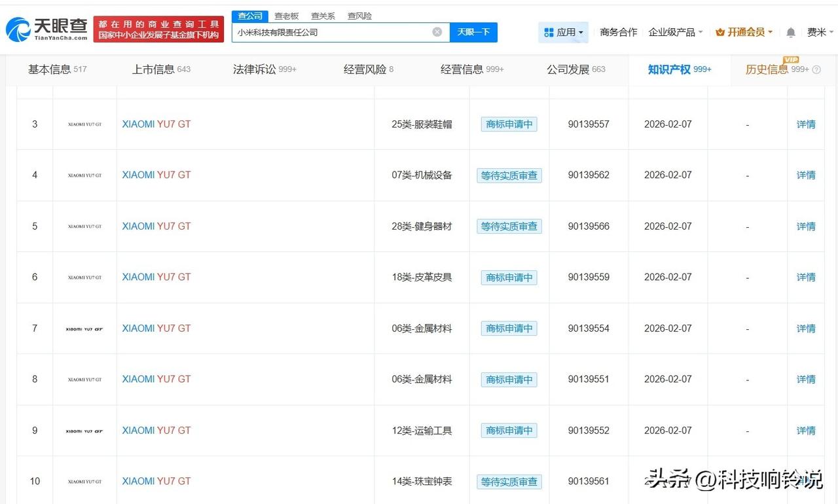
Task: Open trademark thumbnail image in row 9
Action: pos(84,431)
